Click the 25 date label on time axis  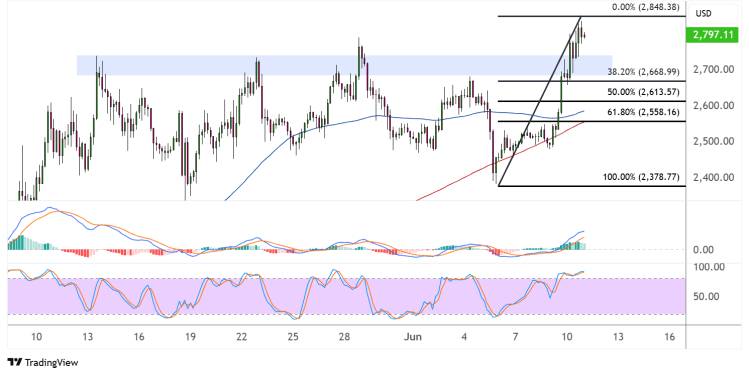(x=293, y=337)
